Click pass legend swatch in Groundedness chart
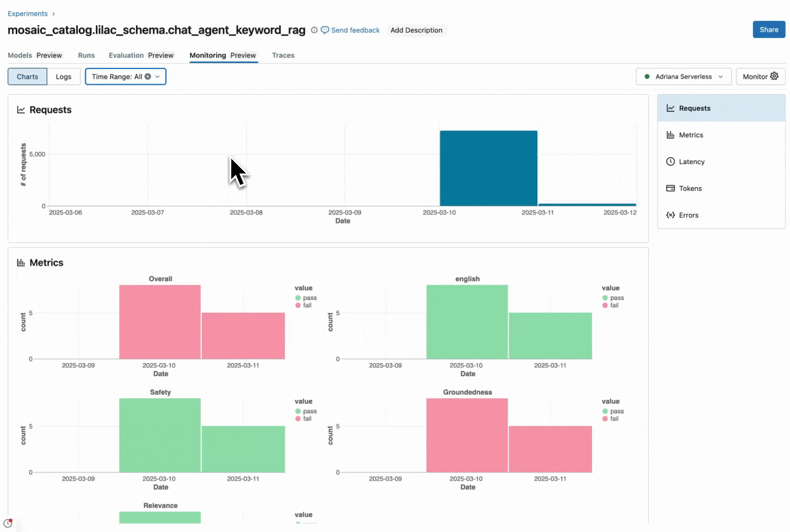This screenshot has height=532, width=790. point(605,411)
